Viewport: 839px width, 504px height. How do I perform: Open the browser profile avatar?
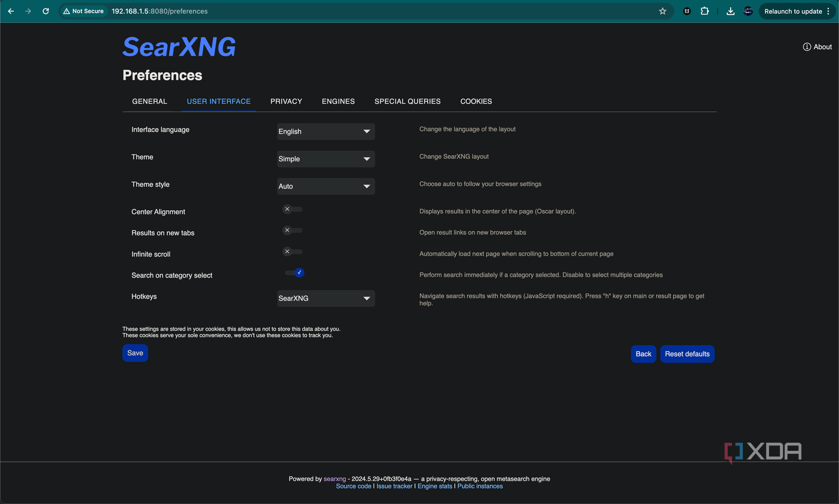tap(748, 11)
